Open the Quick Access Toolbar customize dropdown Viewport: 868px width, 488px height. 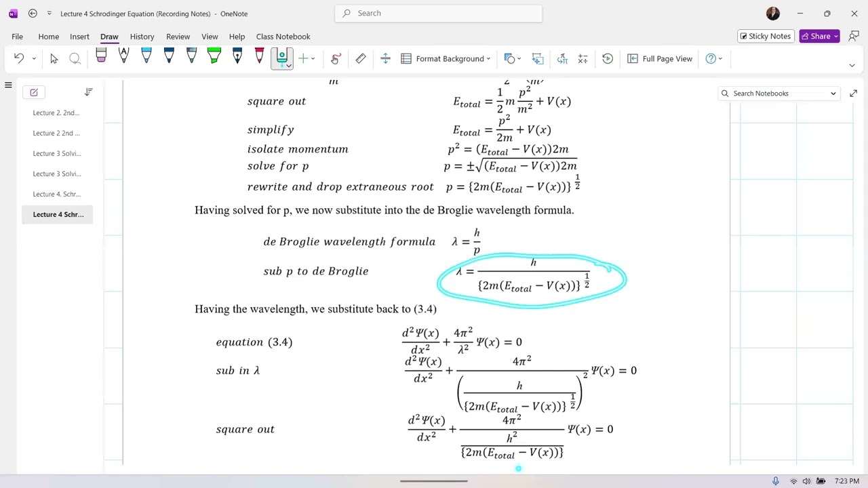49,14
